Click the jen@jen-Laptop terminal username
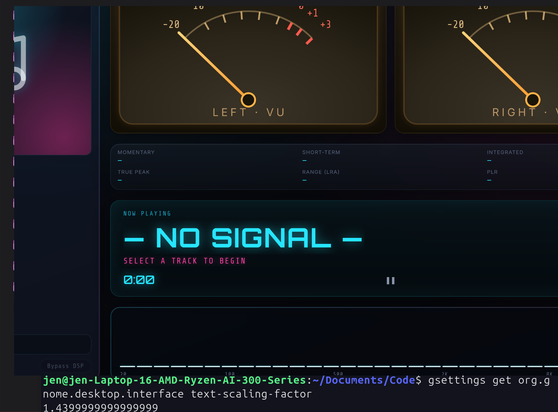This screenshot has height=412, width=558. (174, 380)
